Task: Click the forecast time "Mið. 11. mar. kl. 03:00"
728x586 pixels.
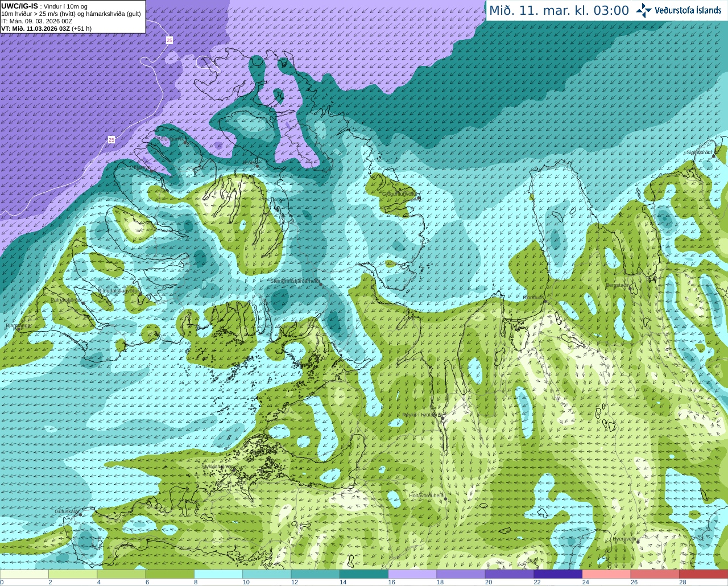Action: (x=559, y=10)
